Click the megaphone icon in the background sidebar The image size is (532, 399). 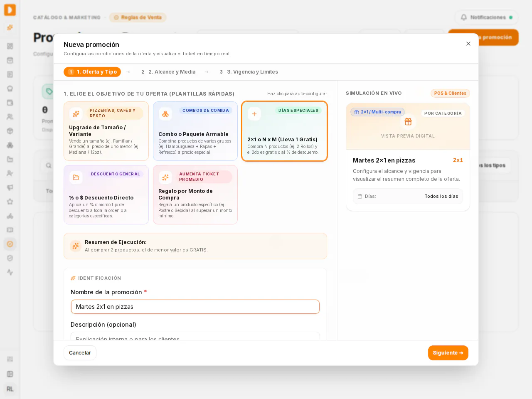click(x=10, y=187)
